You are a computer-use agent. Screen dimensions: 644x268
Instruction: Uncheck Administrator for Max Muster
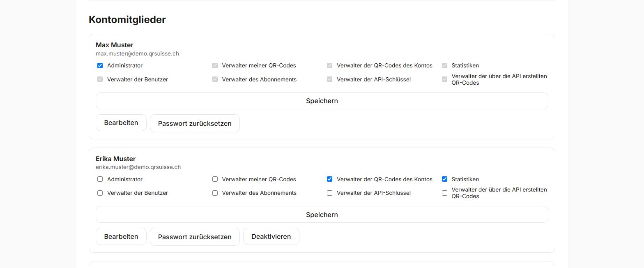point(100,65)
